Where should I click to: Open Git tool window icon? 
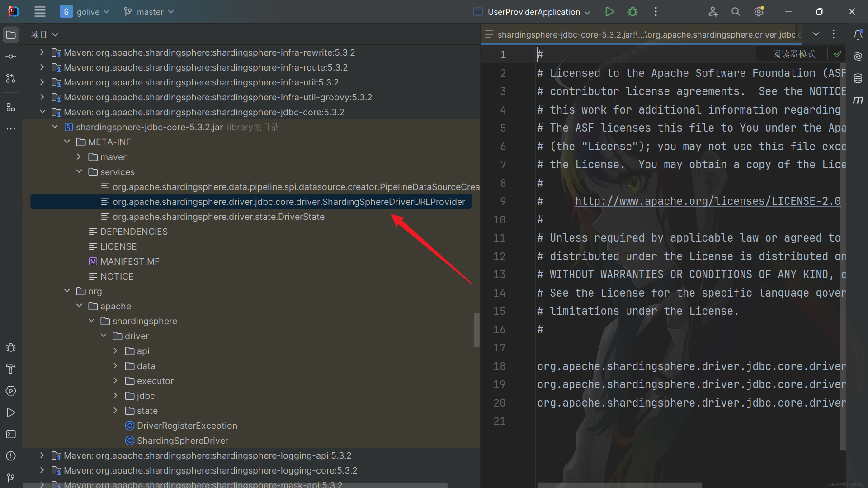pyautogui.click(x=11, y=478)
